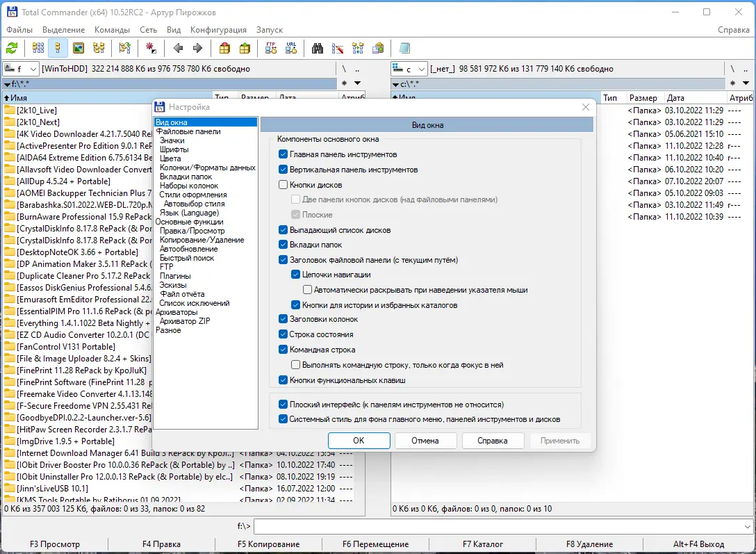Image resolution: width=756 pixels, height=554 pixels.
Task: Click the Total Commander title bar app icon
Action: 12,12
